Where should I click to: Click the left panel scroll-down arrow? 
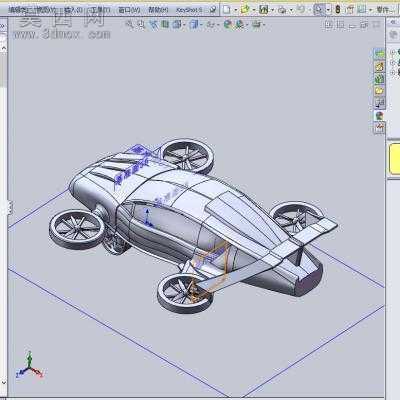click(3, 383)
